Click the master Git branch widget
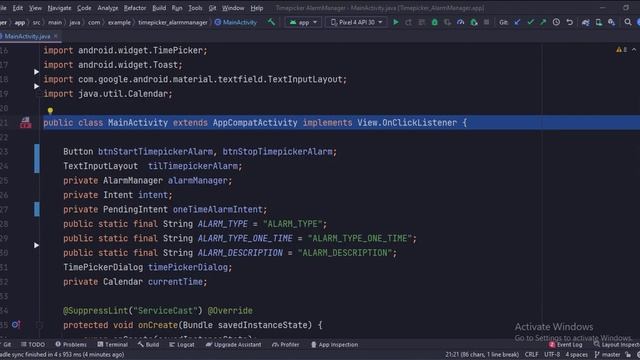Screen dimensions: 640x360 (x=607, y=354)
